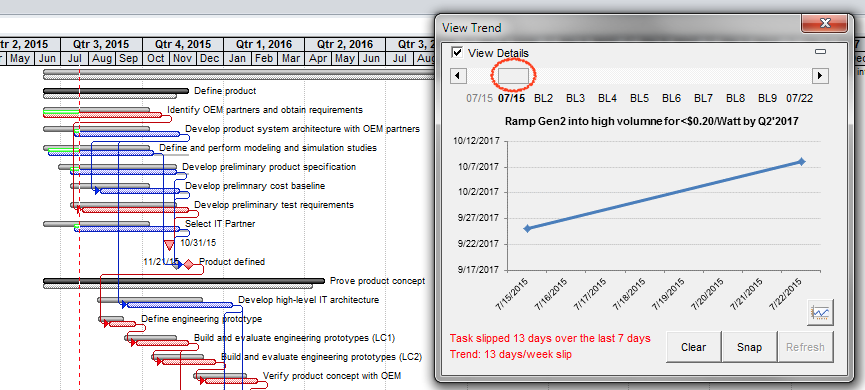Click the right arrow of baseline scrollbar
Viewport: 865px width, 390px height.
(x=820, y=75)
